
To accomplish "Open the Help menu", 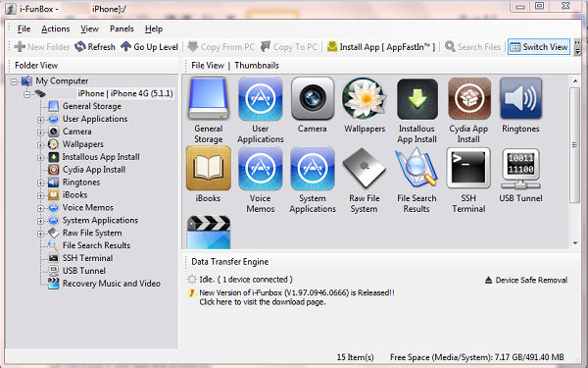I will coord(154,28).
